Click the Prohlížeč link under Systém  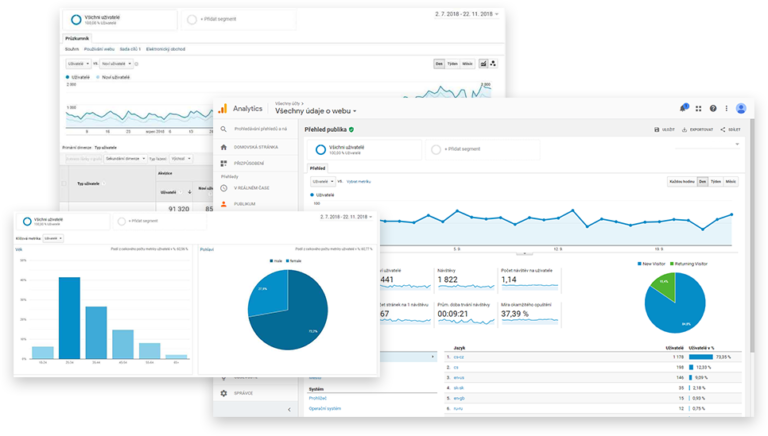[317, 398]
